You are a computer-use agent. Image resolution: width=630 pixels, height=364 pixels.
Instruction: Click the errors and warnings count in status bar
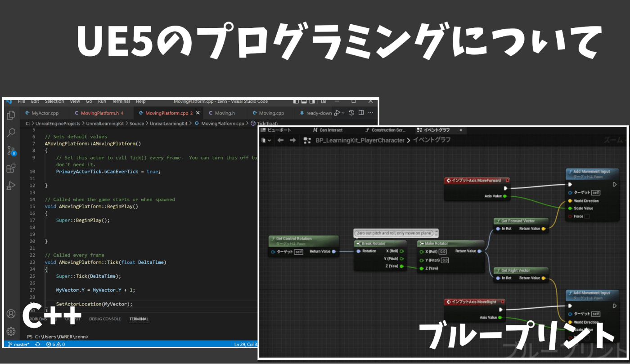coord(55,344)
